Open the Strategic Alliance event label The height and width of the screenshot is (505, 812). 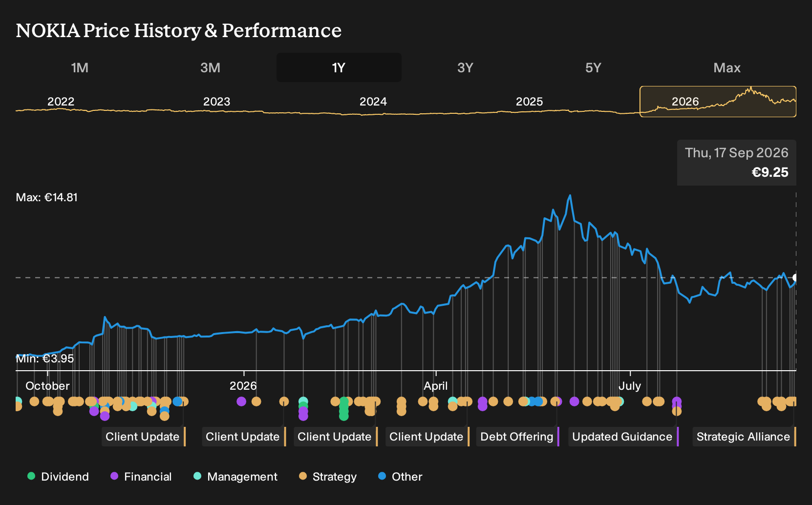pos(745,437)
